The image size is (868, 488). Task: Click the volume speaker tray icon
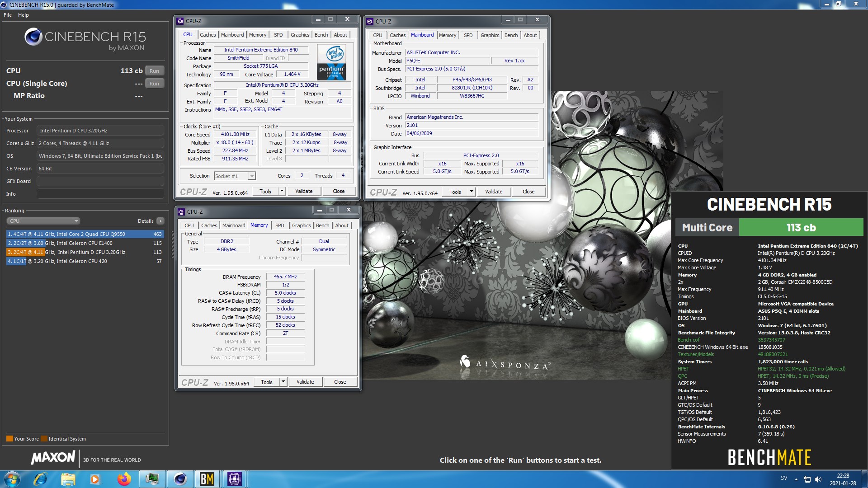[x=818, y=479]
